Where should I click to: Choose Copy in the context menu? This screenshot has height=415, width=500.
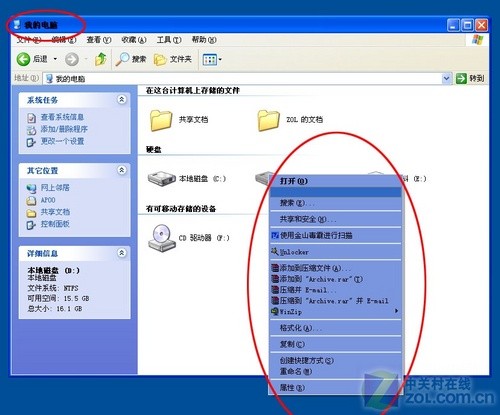coord(336,344)
